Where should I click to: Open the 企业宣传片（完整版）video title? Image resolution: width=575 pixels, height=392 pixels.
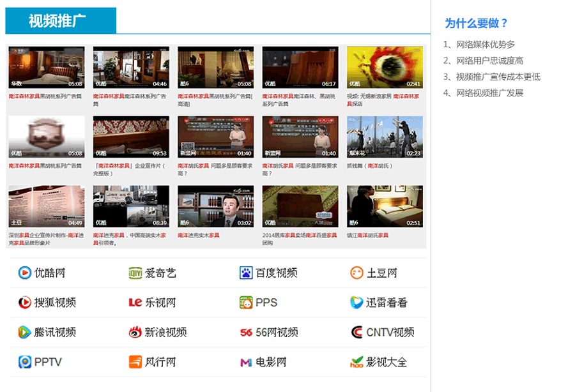click(130, 170)
